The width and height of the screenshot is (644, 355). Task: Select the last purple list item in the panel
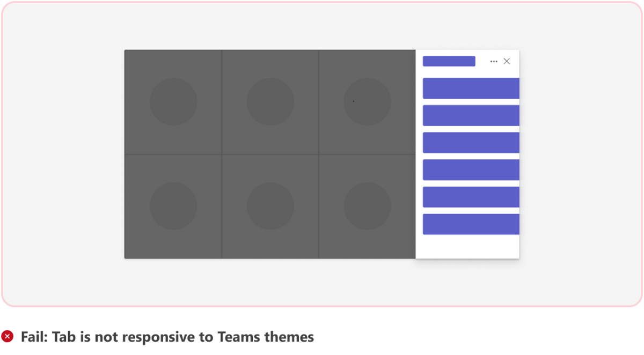click(x=471, y=224)
